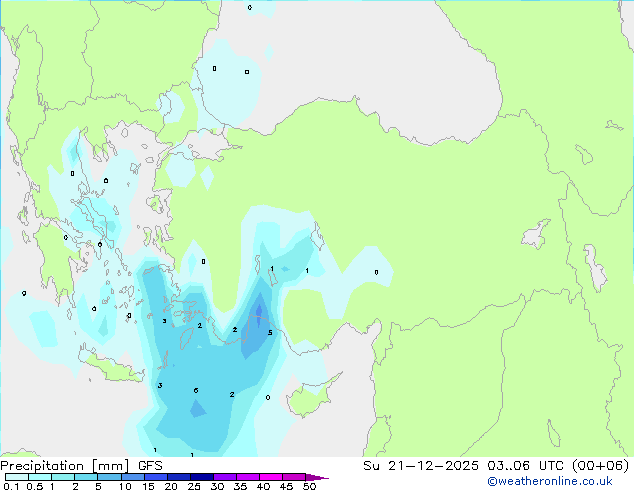Image resolution: width=634 pixels, height=490 pixels.
Task: Pick the 25–30 mm legend color box
Action: [201, 477]
